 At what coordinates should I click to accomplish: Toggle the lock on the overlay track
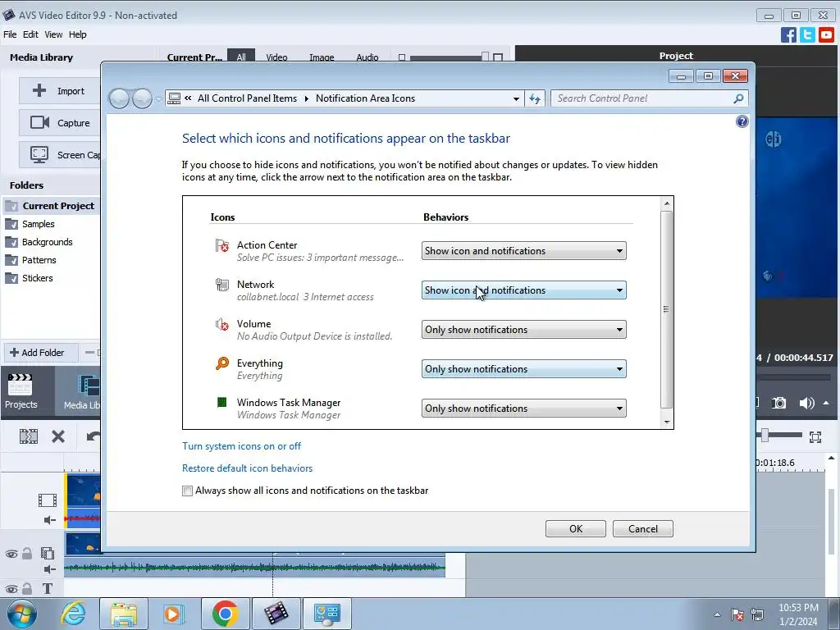tap(27, 554)
